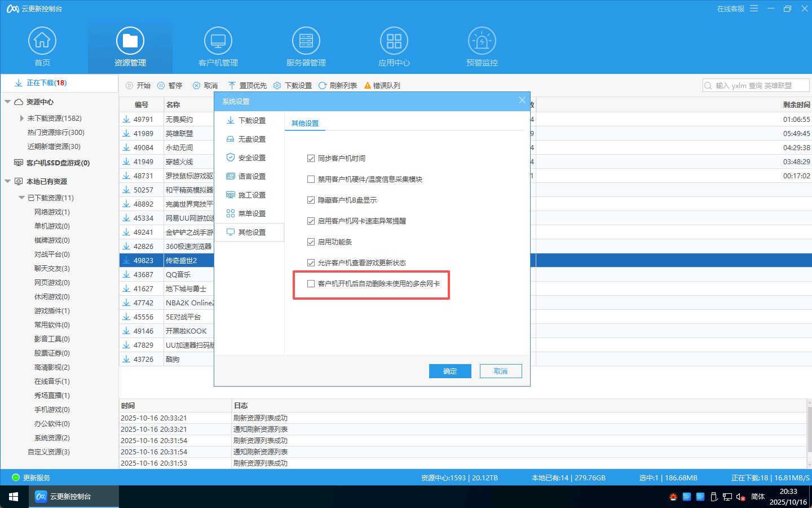Open 安全设置 in the settings dialog
812x508 pixels.
(250, 157)
